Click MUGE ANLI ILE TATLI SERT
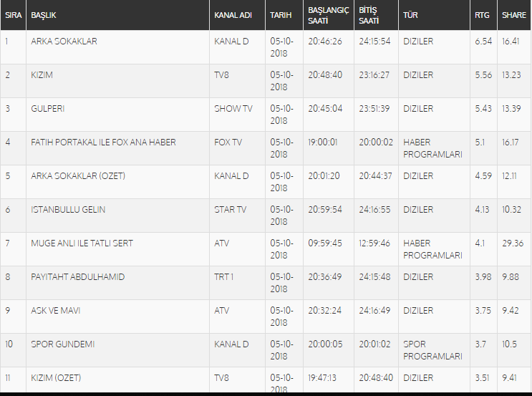 [x=82, y=243]
